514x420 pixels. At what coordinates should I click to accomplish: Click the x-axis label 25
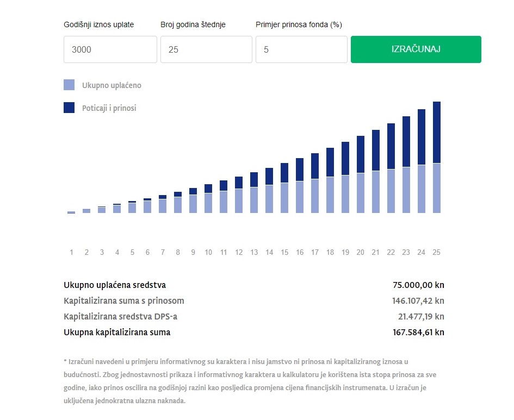(x=436, y=252)
